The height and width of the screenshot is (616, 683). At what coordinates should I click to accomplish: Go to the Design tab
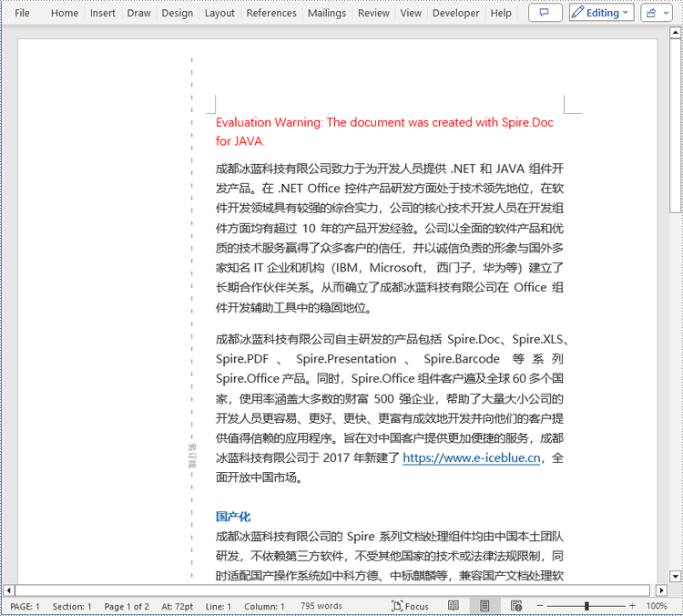click(x=178, y=13)
